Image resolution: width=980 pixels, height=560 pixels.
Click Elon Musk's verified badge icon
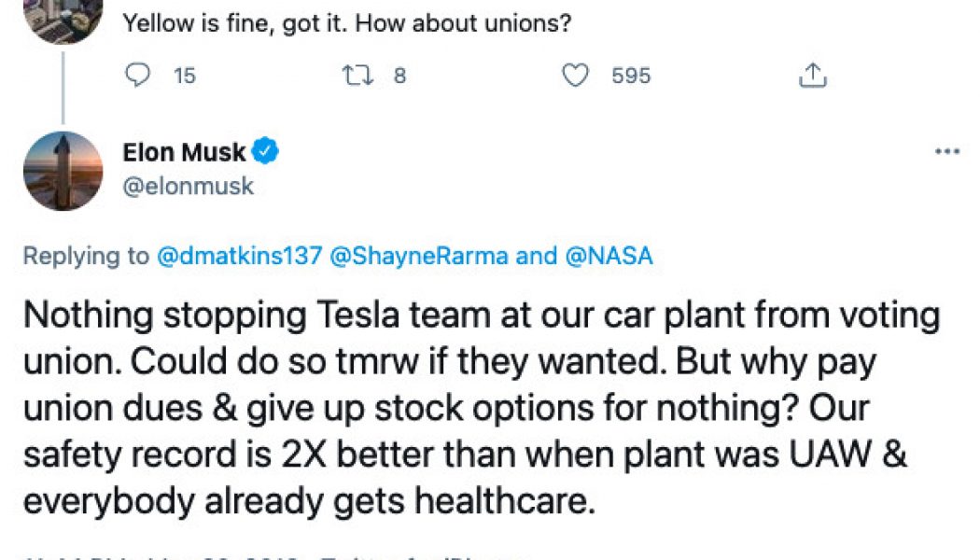tap(267, 151)
